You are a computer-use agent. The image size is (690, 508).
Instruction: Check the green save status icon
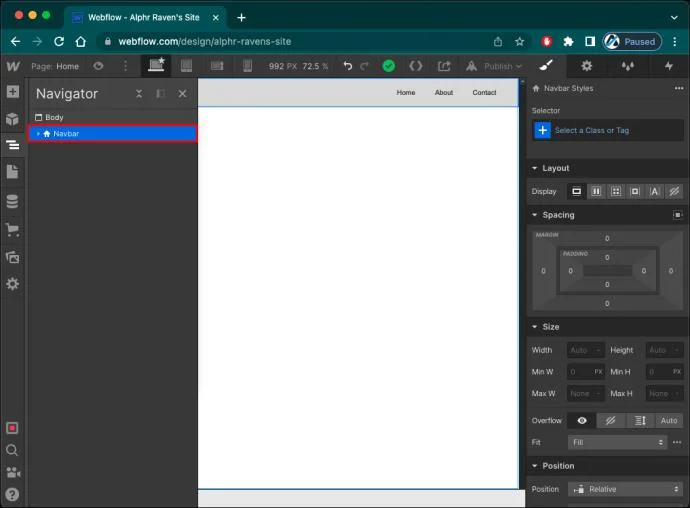coord(389,66)
